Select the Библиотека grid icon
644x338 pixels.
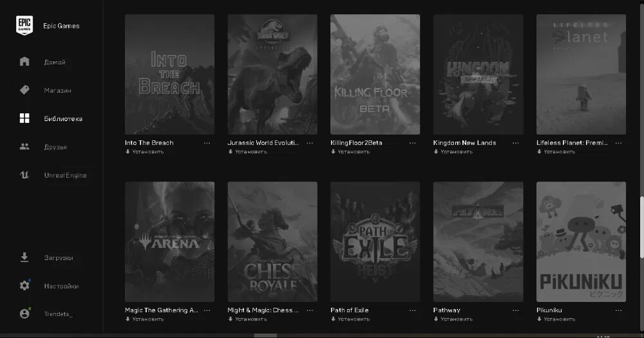point(24,118)
